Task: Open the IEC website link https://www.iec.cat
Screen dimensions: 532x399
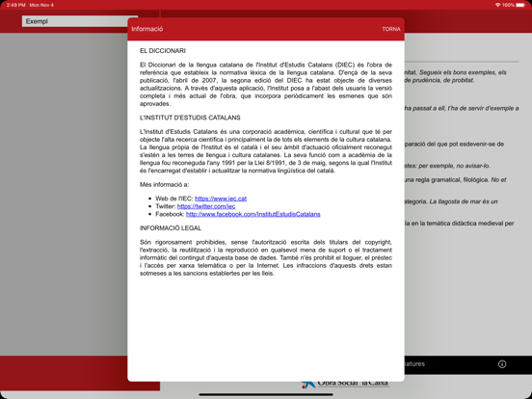Action: (221, 199)
